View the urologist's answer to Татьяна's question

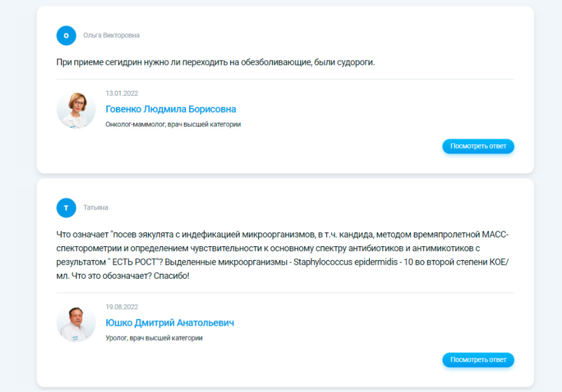pos(478,360)
